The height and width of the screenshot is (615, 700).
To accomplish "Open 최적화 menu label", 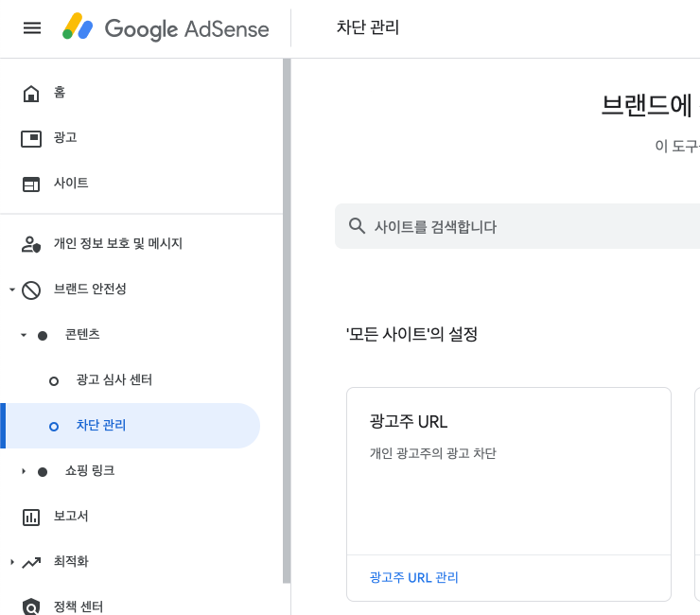I will pos(71,561).
